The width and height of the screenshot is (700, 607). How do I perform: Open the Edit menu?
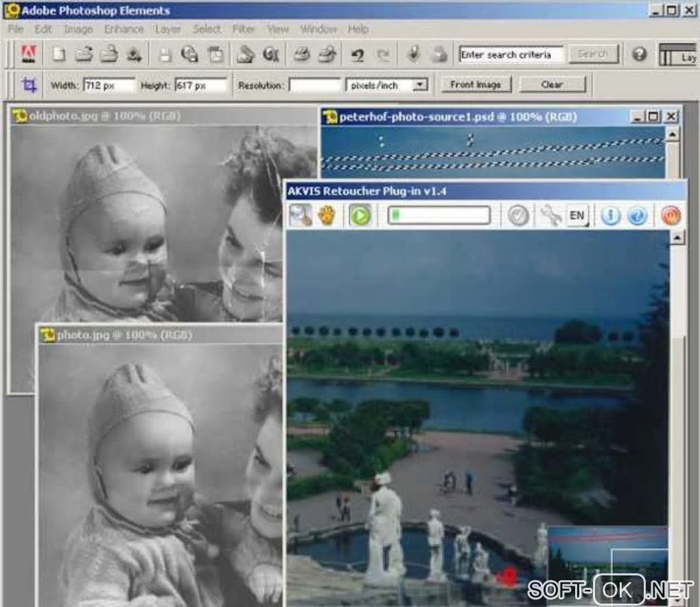click(43, 30)
